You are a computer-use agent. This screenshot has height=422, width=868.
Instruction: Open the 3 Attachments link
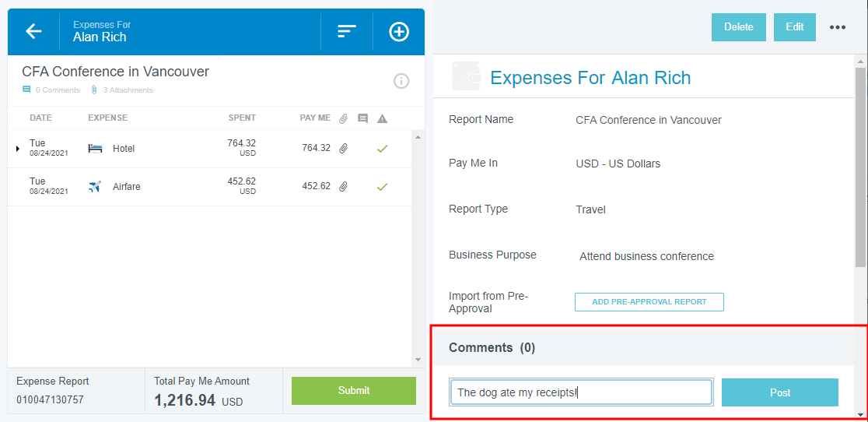click(123, 90)
